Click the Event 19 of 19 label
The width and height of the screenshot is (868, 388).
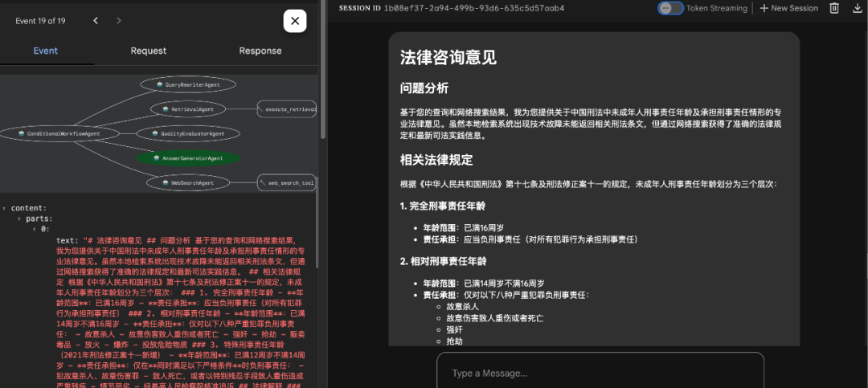pyautogui.click(x=40, y=21)
